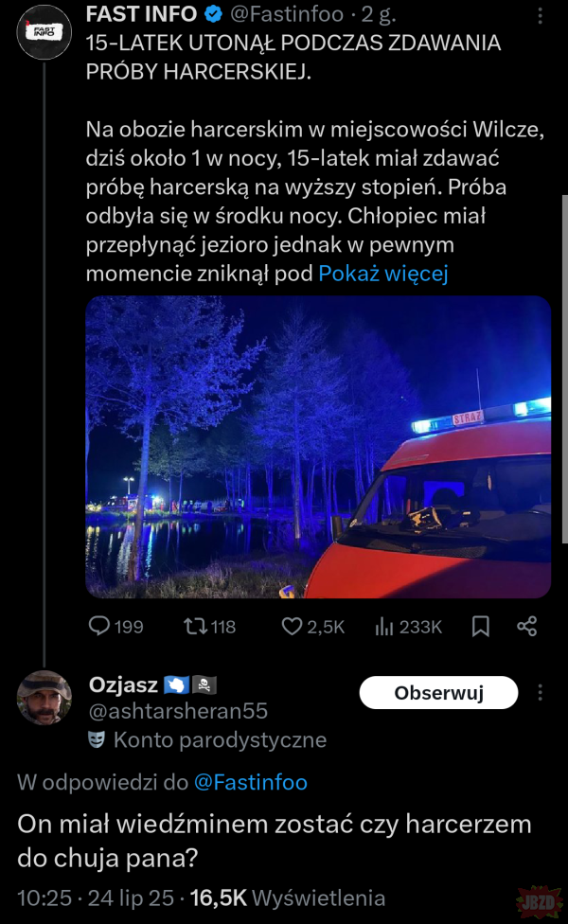
Task: Open the @Fastinfoo mention link
Action: point(250,782)
